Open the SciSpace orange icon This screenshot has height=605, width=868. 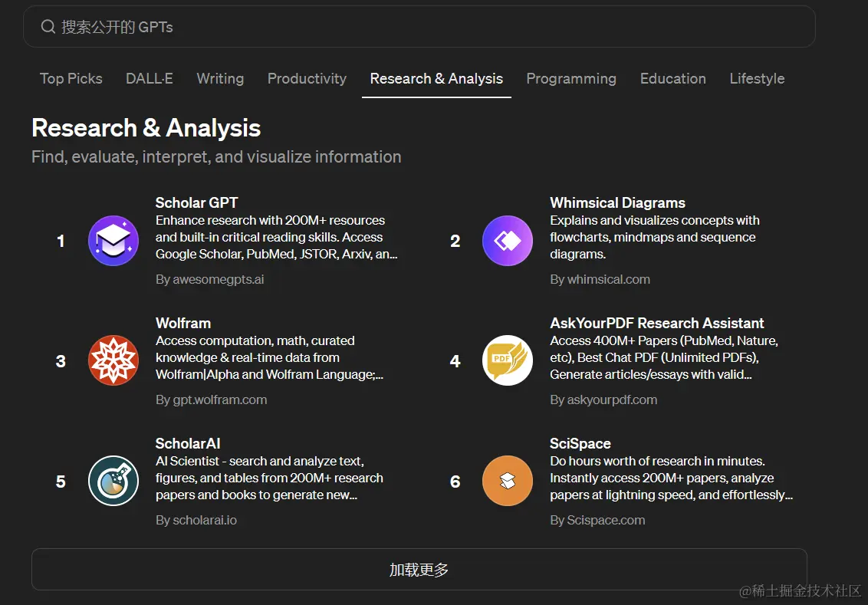(508, 481)
